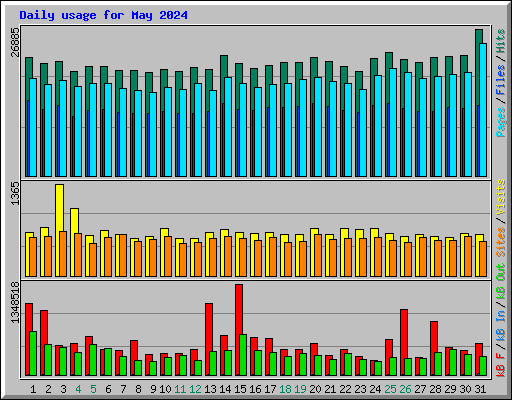512x400 pixels.
Task: Click the orange Sites bar for day 3
Action: tap(63, 254)
